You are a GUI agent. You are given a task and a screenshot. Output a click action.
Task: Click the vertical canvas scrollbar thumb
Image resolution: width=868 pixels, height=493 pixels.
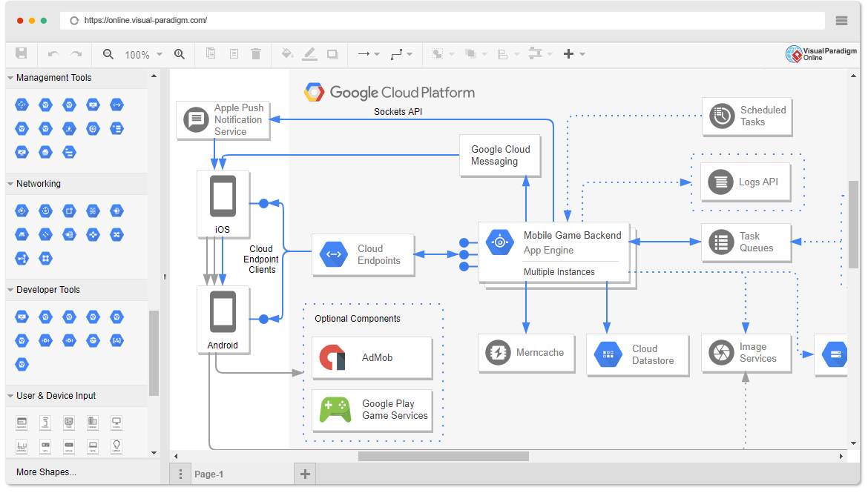click(x=854, y=224)
